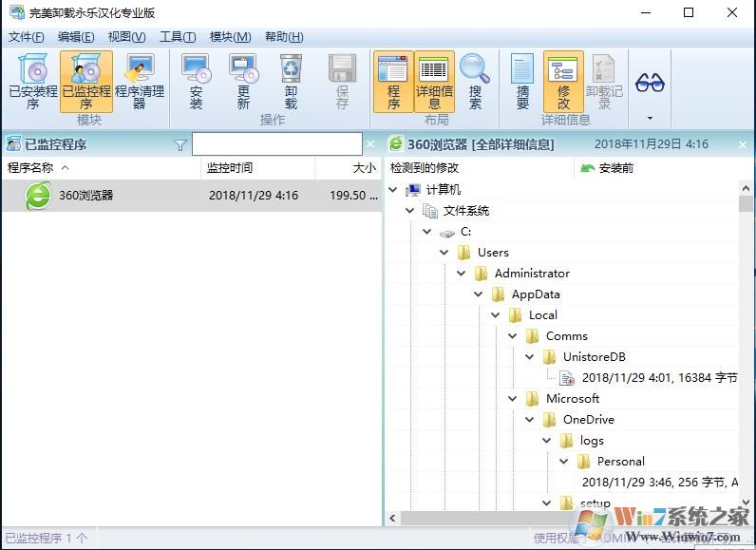The width and height of the screenshot is (756, 550).
Task: Click the 360浏览器 icon in details header
Action: (x=396, y=143)
